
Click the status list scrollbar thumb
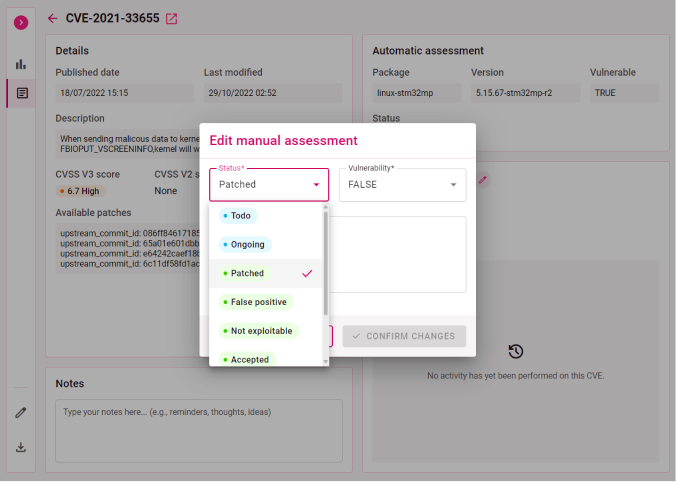point(325,263)
